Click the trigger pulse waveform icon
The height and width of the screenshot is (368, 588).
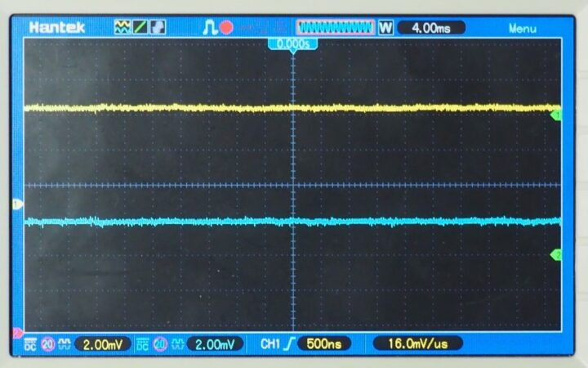click(209, 28)
